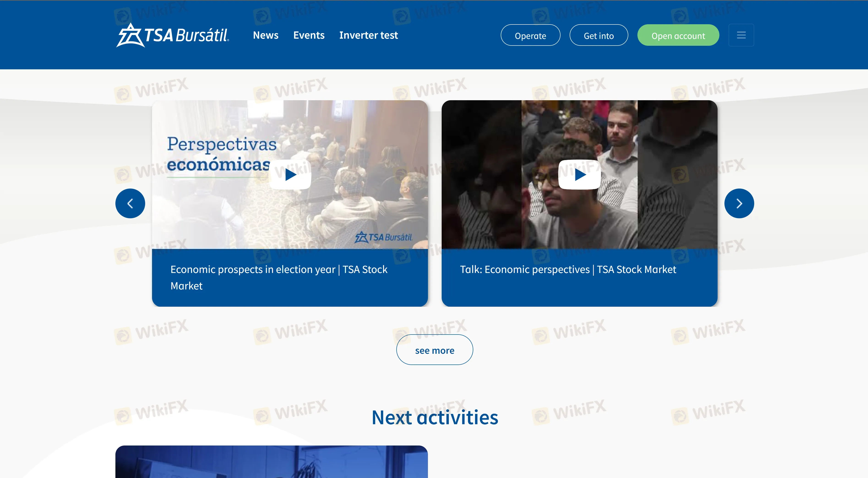Click the see more button
868x478 pixels.
pyautogui.click(x=434, y=350)
